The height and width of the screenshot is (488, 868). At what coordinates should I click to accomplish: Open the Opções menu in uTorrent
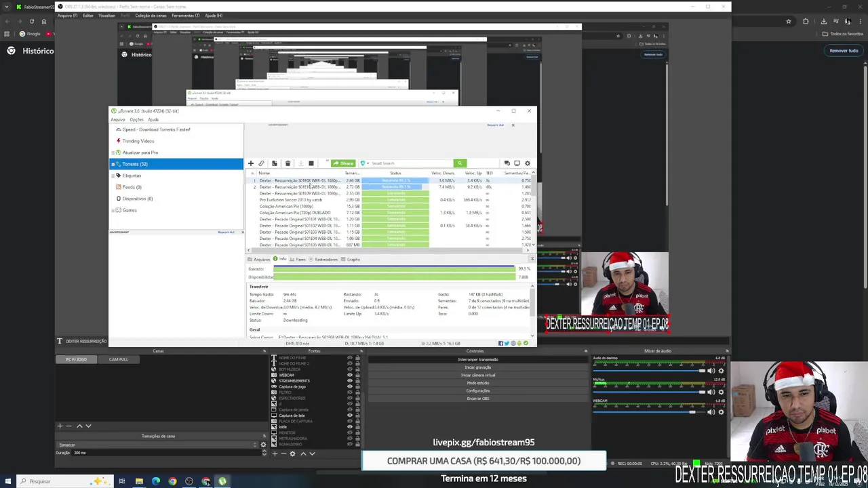pos(136,120)
